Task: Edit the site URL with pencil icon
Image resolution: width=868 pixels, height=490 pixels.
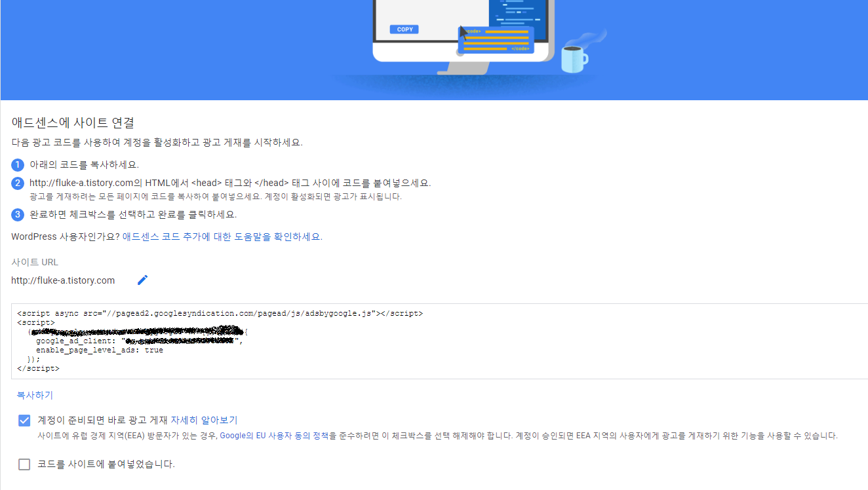Action: [142, 280]
